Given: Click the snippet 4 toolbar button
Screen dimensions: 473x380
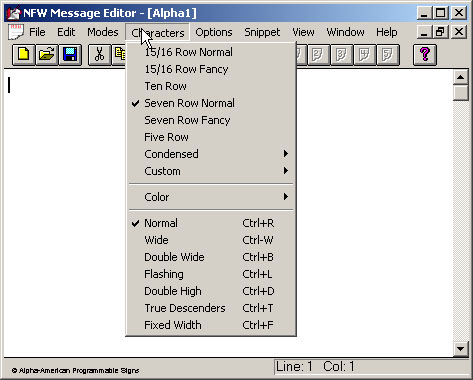Looking at the screenshot, I should point(365,54).
